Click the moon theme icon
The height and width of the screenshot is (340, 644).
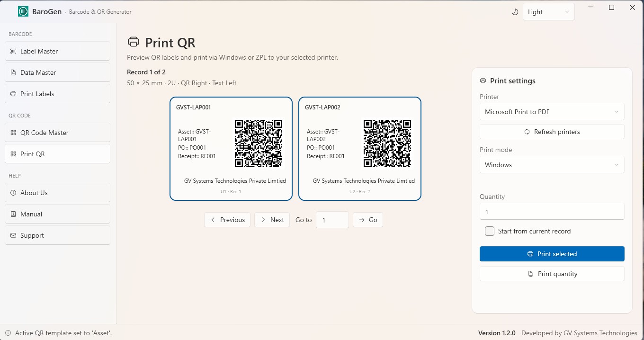point(515,12)
